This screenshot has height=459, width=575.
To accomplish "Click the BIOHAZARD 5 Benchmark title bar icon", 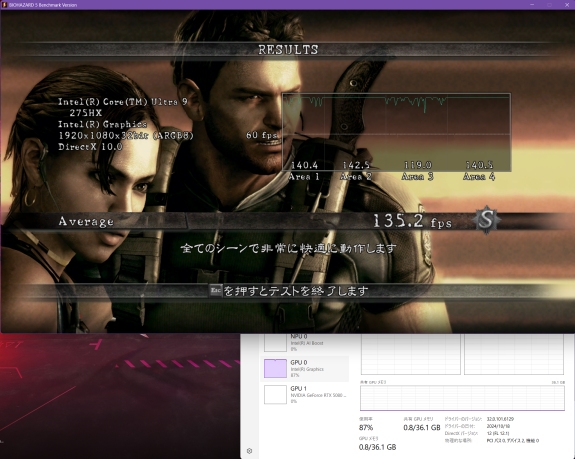I will pos(4,5).
